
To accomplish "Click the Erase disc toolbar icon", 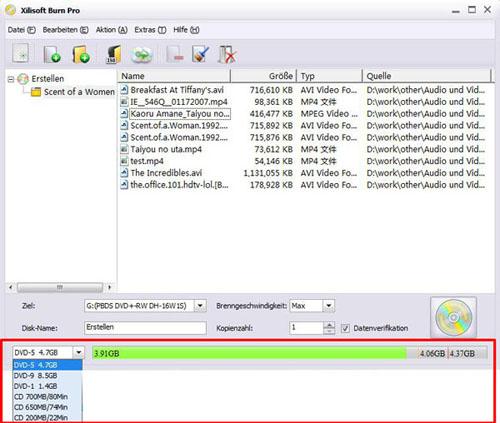I will tap(227, 54).
